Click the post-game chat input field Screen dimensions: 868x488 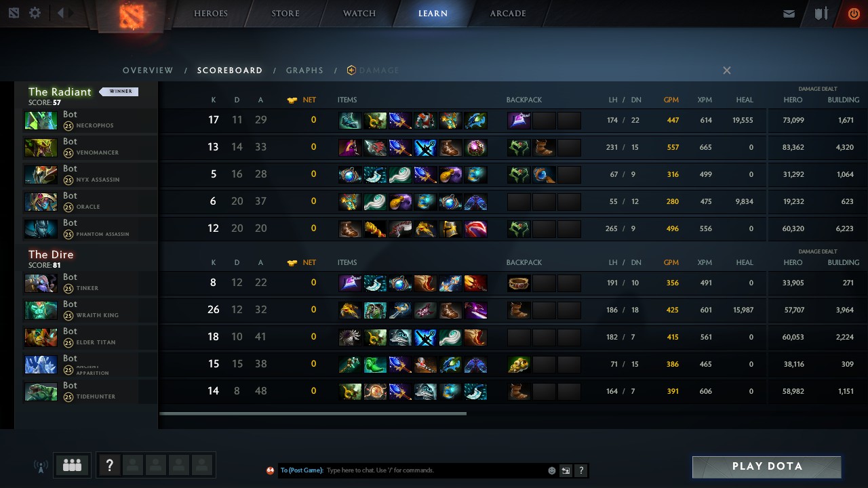(x=434, y=470)
